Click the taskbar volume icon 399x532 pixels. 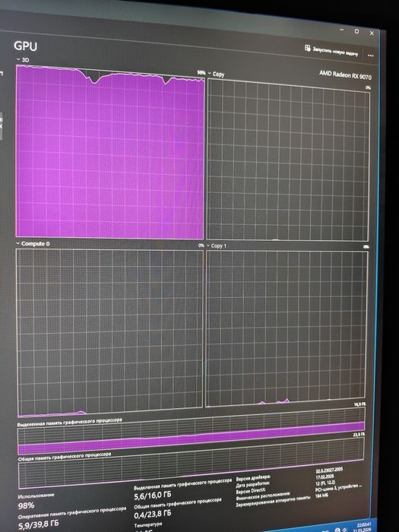tap(345, 530)
